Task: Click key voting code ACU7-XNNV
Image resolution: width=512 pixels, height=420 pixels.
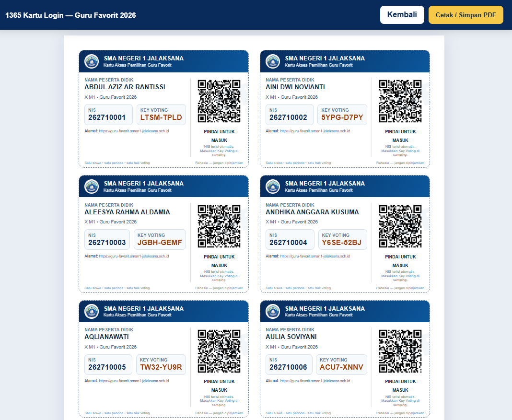Action: (x=341, y=367)
